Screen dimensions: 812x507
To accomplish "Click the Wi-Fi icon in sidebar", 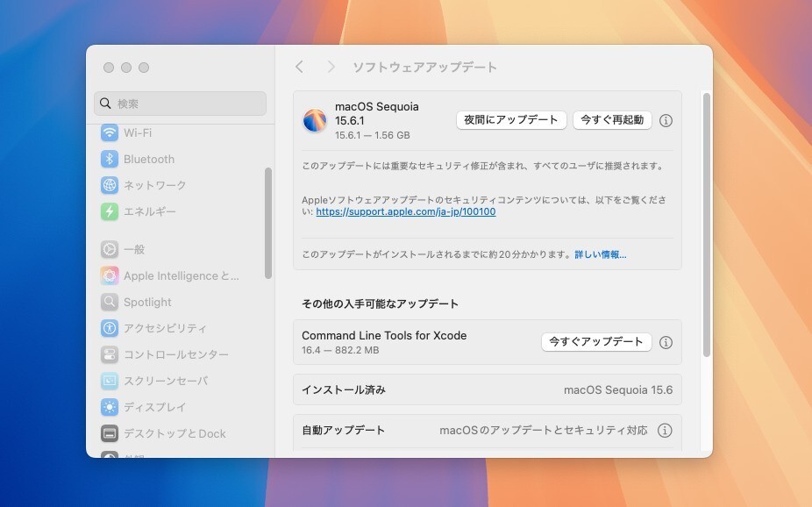I will pyautogui.click(x=110, y=132).
